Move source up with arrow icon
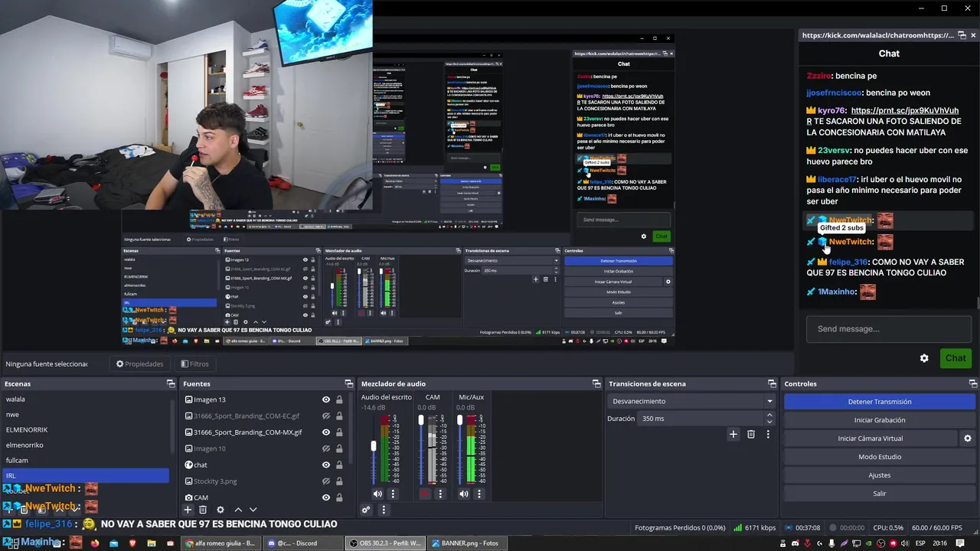The image size is (980, 551). [238, 510]
